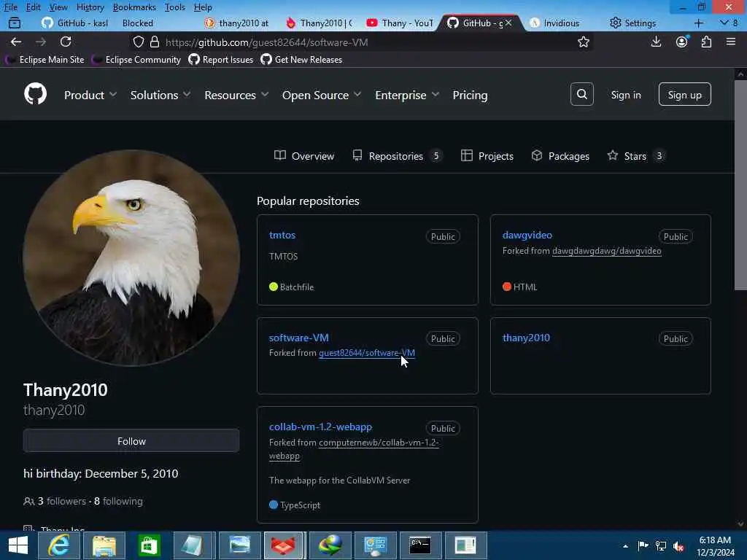Bookmark this page with the star icon
The height and width of the screenshot is (560, 747).
pyautogui.click(x=583, y=42)
